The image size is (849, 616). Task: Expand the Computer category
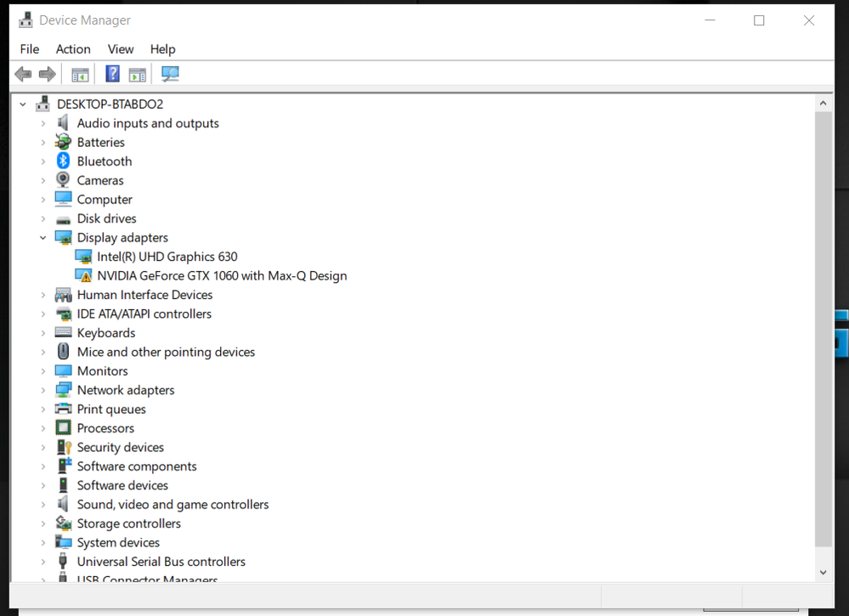point(42,199)
